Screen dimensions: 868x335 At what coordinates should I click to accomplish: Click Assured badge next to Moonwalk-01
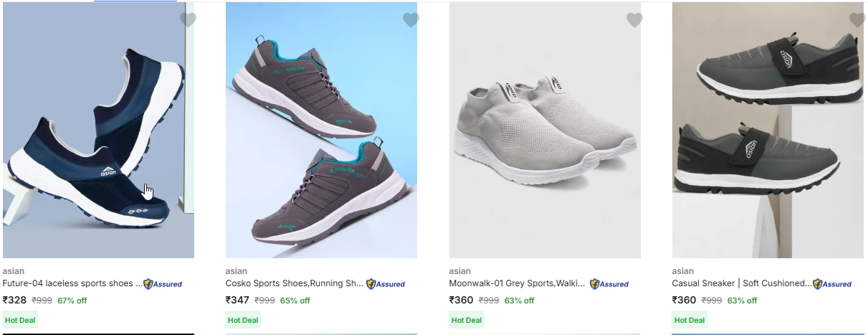609,284
